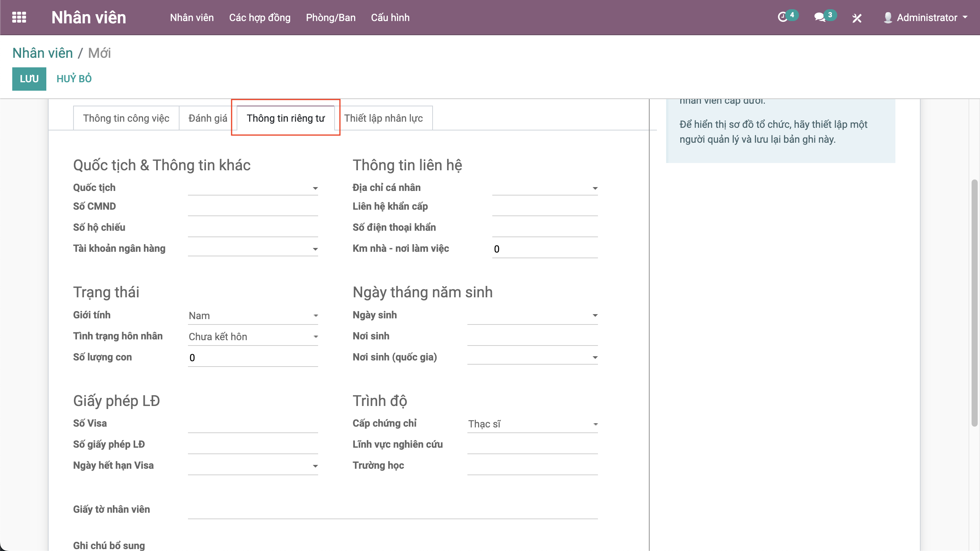Click the Số CMND input field
Viewport: 980px width, 551px height.
click(253, 207)
